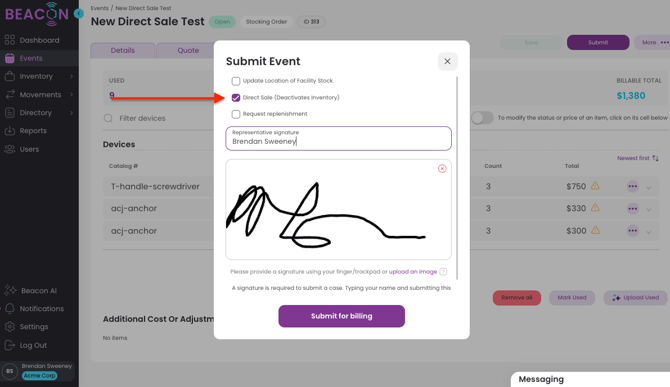Uncheck Direct Sale (Deactivates Inventory)
This screenshot has width=670, height=387.
236,98
